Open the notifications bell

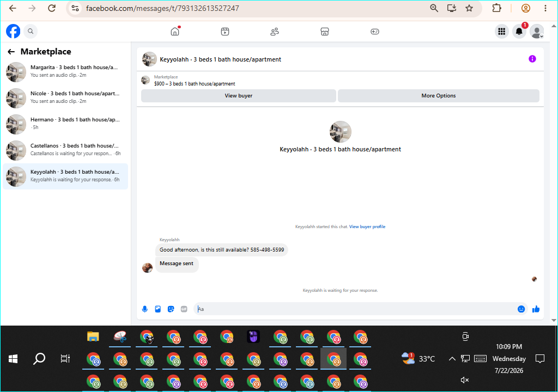click(519, 31)
